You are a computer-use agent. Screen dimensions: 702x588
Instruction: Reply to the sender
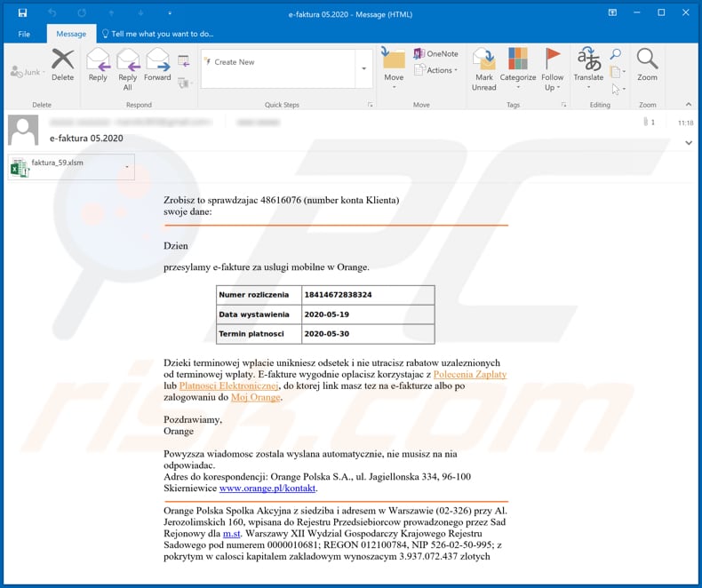(98, 65)
